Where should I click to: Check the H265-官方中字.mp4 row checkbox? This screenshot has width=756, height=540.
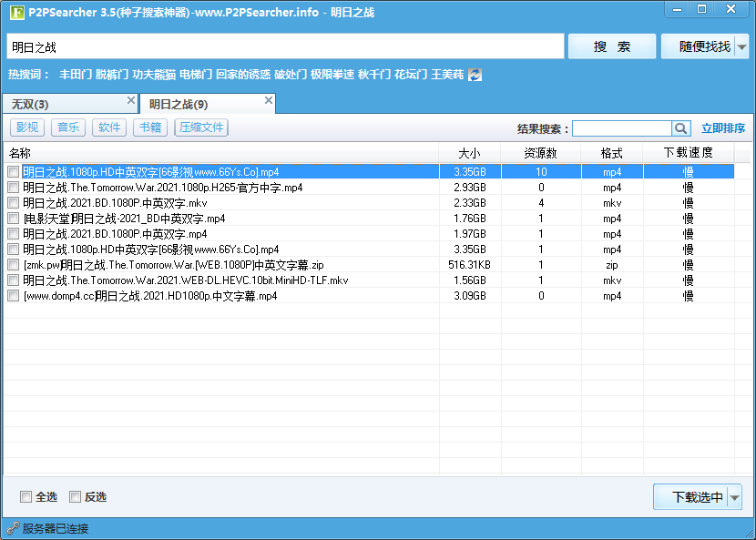(14, 187)
